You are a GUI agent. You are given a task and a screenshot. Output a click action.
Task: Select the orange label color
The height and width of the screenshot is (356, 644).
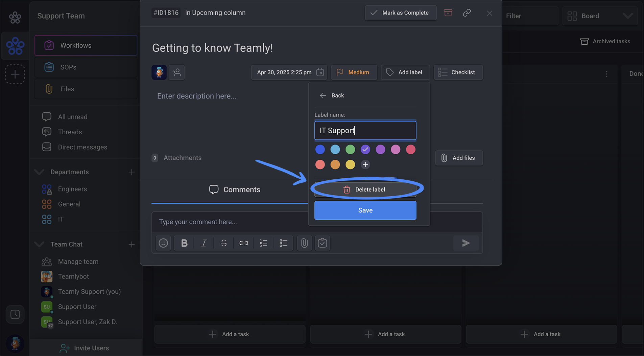[x=335, y=164]
